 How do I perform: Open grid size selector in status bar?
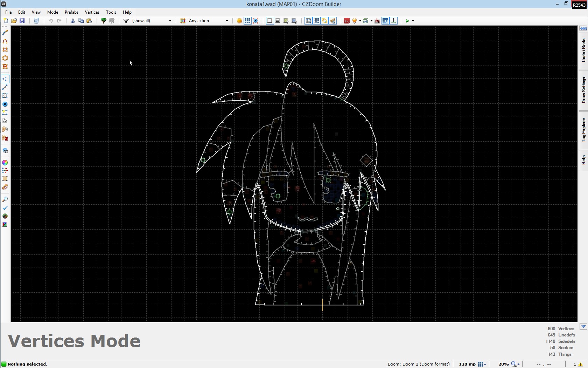click(482, 364)
